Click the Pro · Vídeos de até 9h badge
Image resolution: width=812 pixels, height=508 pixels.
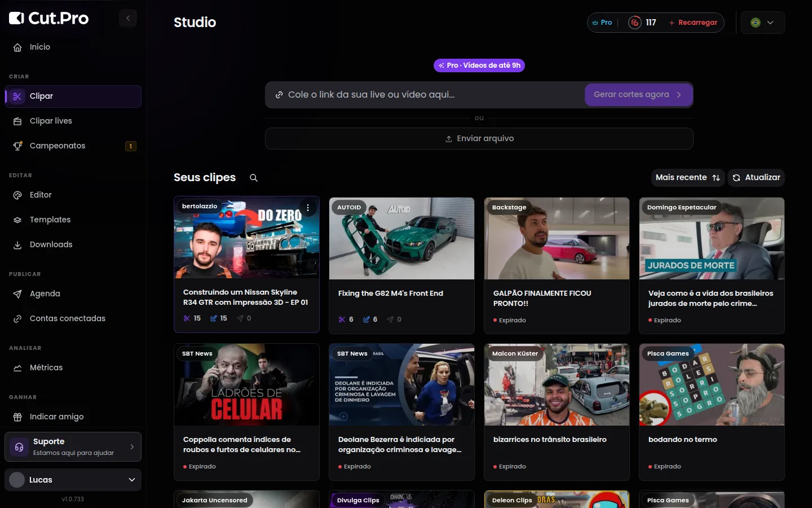point(479,65)
